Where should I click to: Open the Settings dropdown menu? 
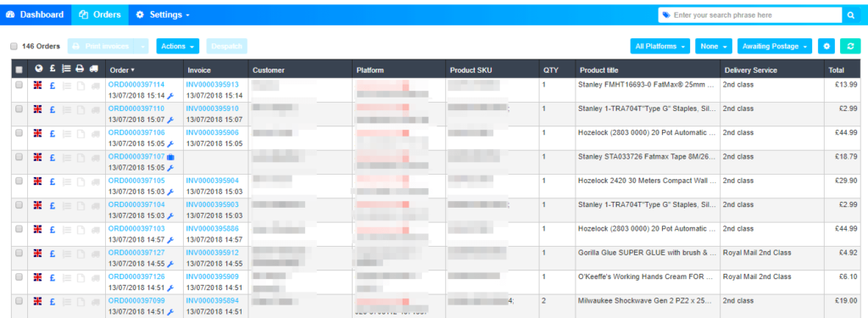click(x=163, y=15)
